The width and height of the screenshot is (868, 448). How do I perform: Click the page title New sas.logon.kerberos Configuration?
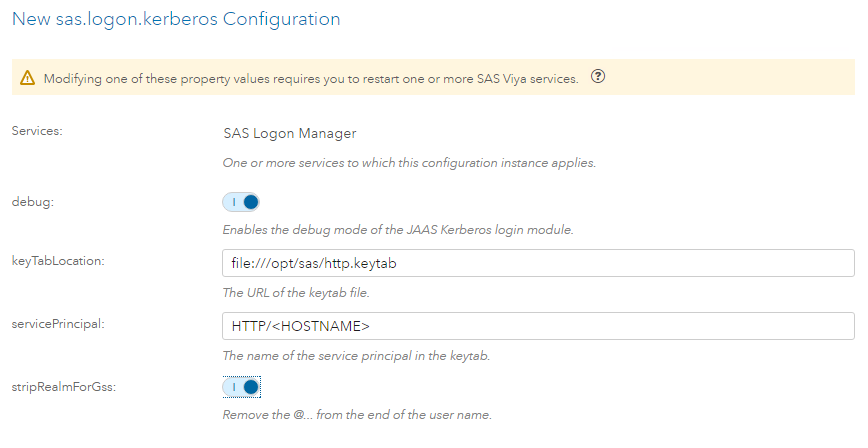176,19
